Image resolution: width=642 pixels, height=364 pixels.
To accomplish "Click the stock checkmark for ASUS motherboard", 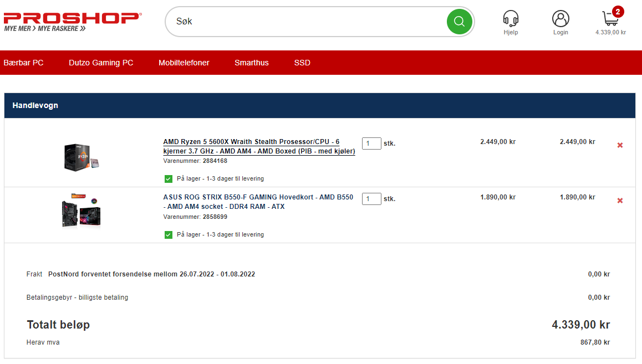I will 169,235.
